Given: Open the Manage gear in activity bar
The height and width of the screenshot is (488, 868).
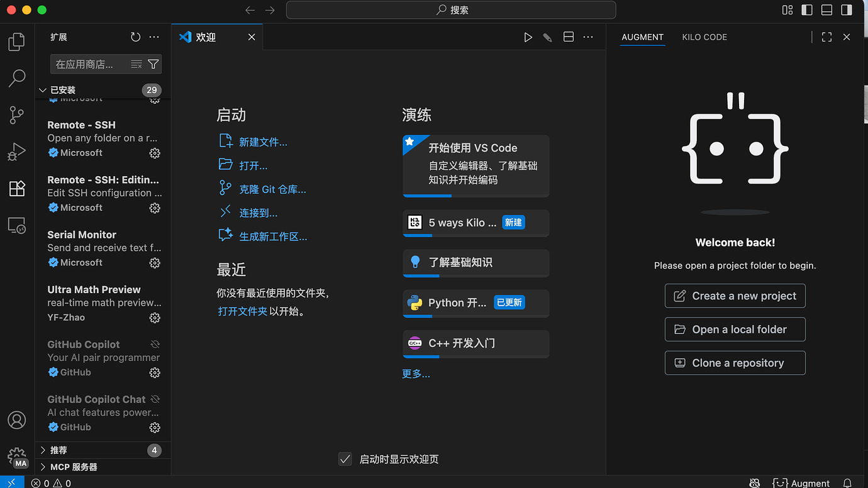Looking at the screenshot, I should [x=17, y=457].
